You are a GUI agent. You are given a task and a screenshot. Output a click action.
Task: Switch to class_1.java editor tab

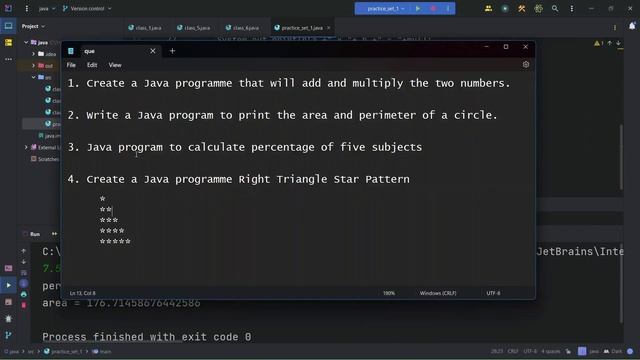pyautogui.click(x=145, y=28)
